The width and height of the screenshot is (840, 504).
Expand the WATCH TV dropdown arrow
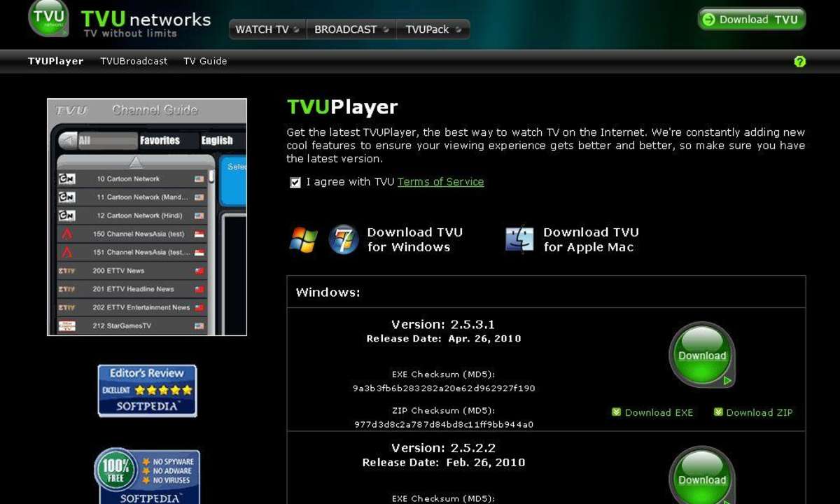[297, 29]
